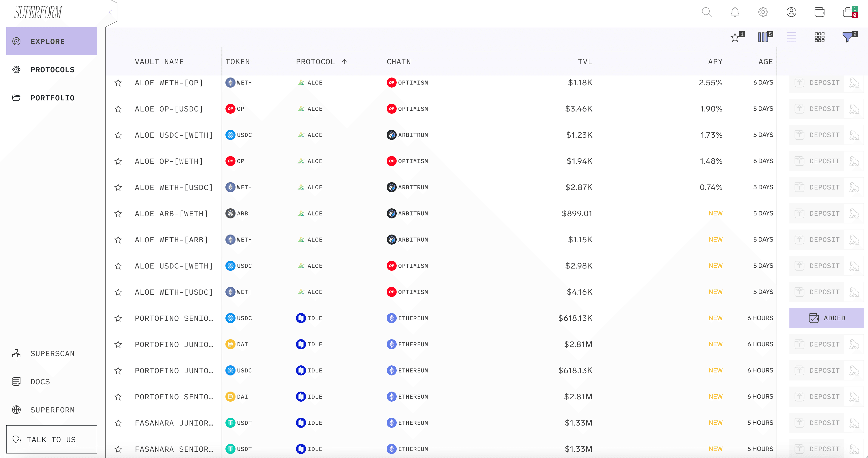The width and height of the screenshot is (868, 458).
Task: Sort table by Token header
Action: click(x=238, y=62)
